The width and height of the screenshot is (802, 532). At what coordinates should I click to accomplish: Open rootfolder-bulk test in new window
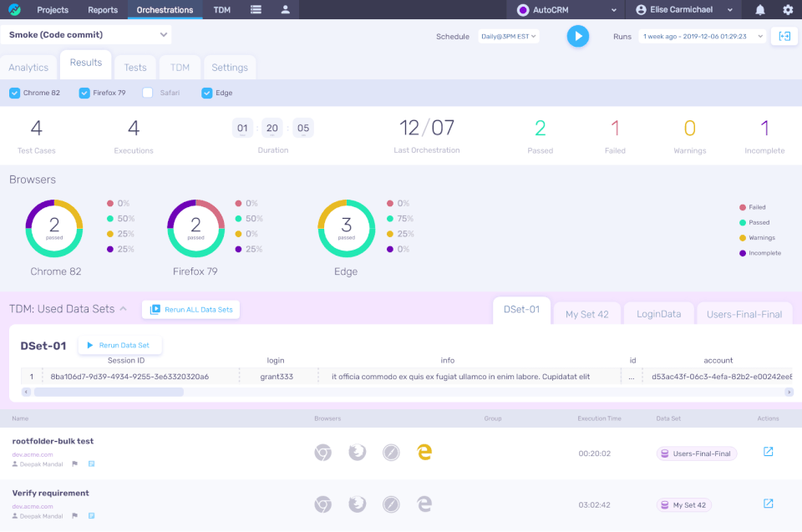pos(769,452)
